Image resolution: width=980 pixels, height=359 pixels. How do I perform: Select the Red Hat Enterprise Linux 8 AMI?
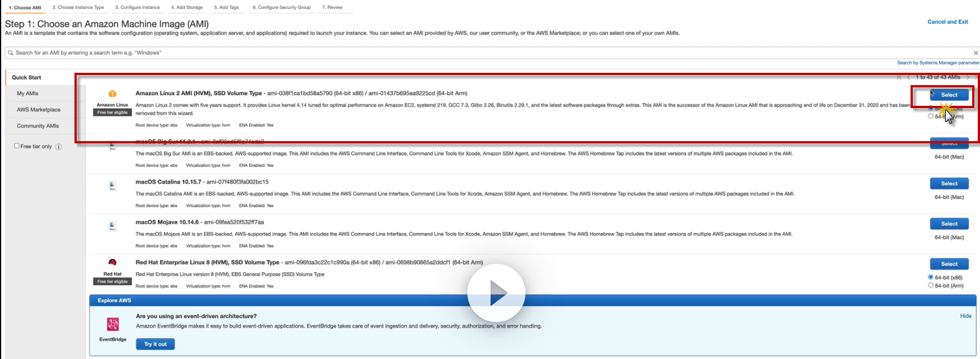[949, 264]
